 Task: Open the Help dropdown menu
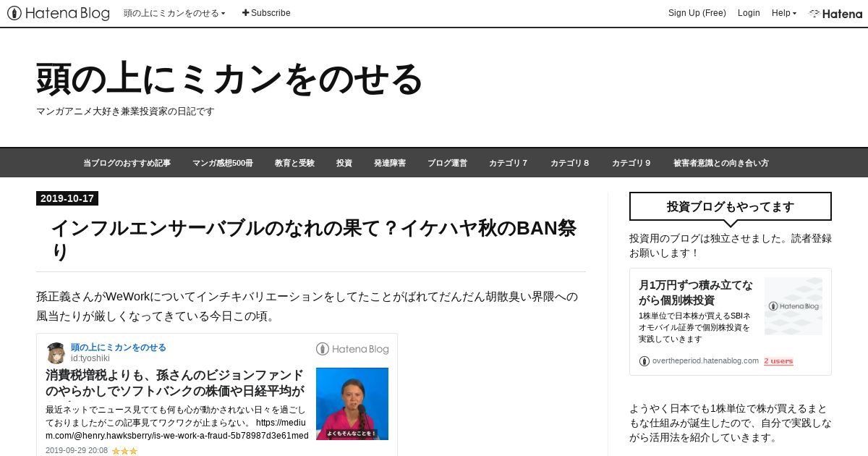784,13
